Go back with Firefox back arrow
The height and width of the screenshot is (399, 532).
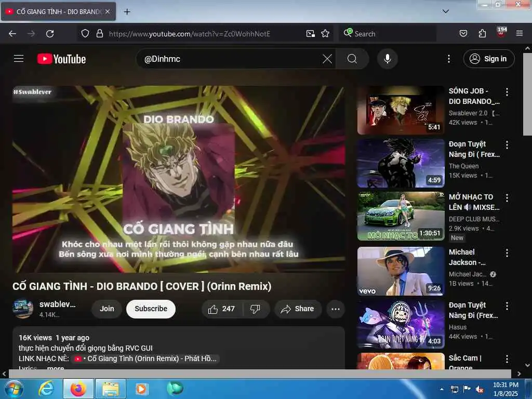coord(12,34)
